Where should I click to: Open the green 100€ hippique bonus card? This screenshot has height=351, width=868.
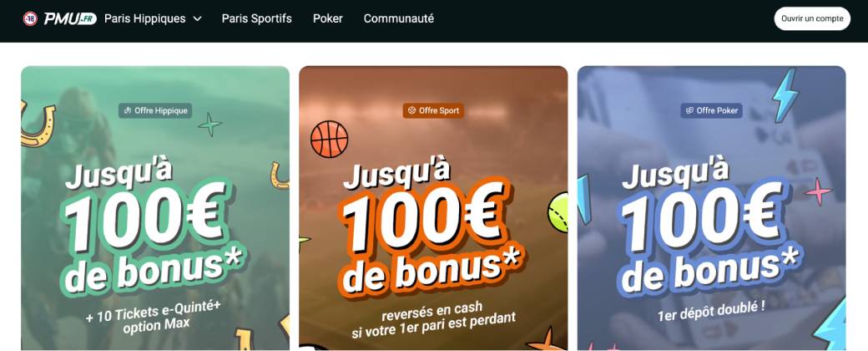[x=155, y=208]
